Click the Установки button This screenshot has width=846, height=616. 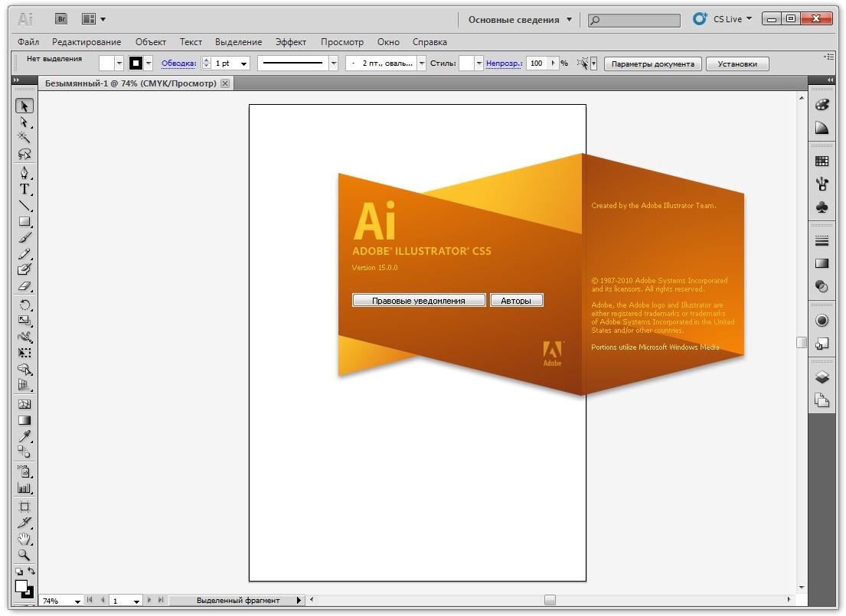click(x=737, y=64)
